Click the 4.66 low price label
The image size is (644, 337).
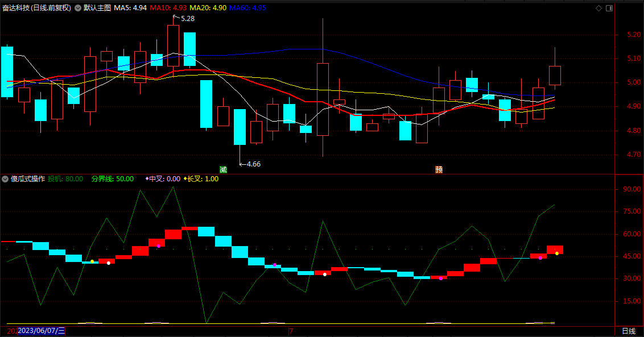click(253, 164)
